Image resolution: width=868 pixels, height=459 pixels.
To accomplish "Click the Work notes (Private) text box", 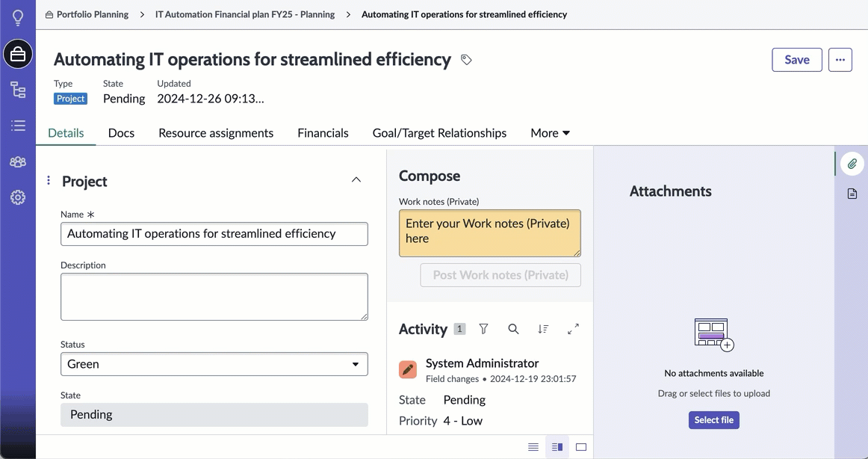I will (490, 233).
